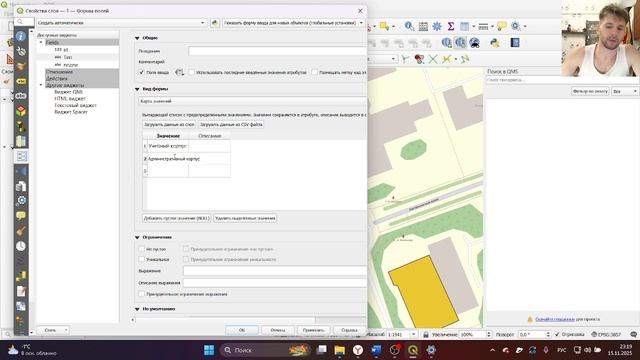Click the green X snapping tool icon
The width and height of the screenshot is (640, 360).
(433, 59)
